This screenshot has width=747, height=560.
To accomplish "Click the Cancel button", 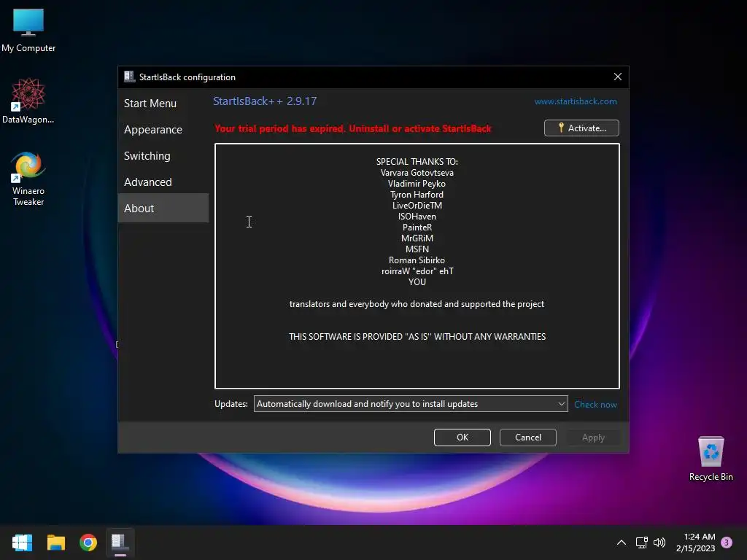I will tap(528, 437).
